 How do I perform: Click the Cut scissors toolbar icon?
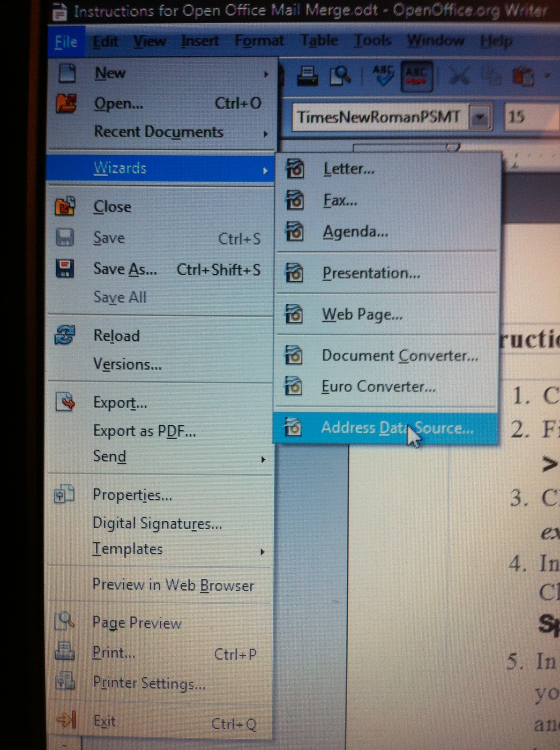(x=458, y=75)
